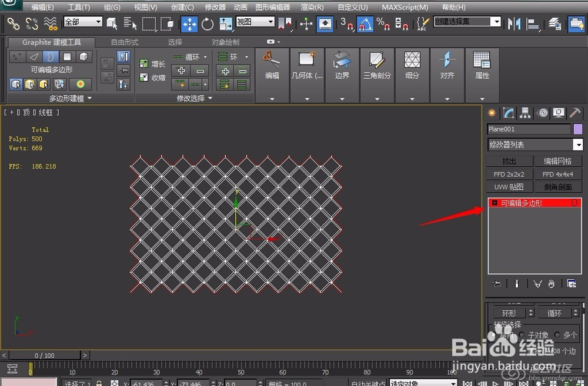
Task: Open the 循环 loop dropdown arrow
Action: tap(205, 57)
